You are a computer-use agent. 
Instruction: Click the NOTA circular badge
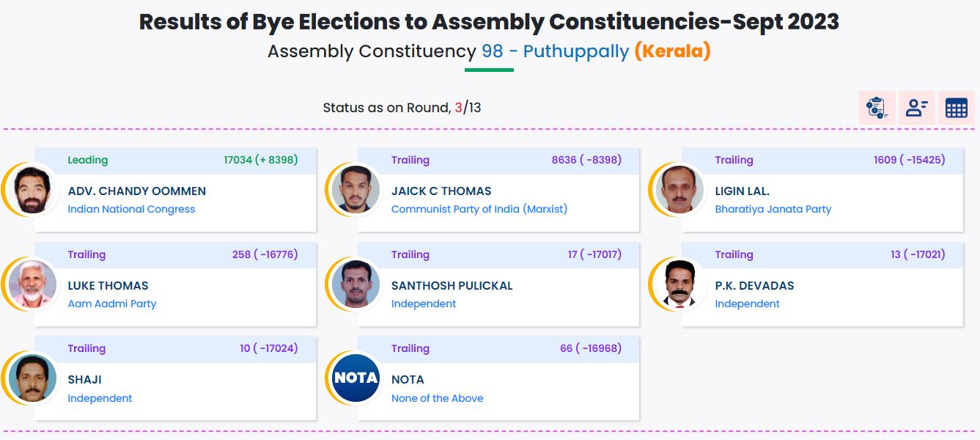coord(354,378)
